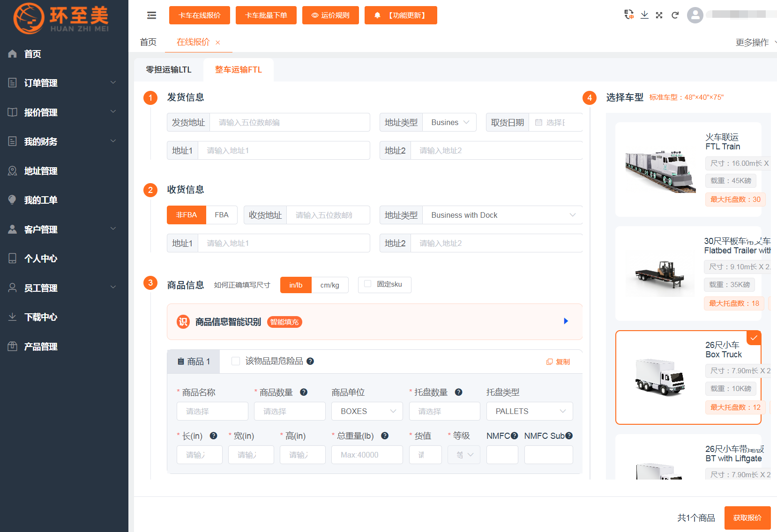Click the 获取报价 button

click(747, 517)
